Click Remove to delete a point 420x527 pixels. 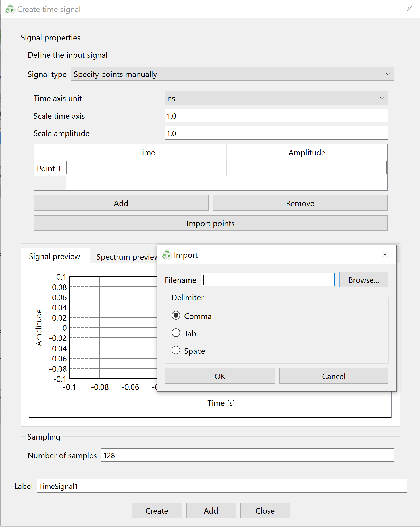(x=300, y=203)
